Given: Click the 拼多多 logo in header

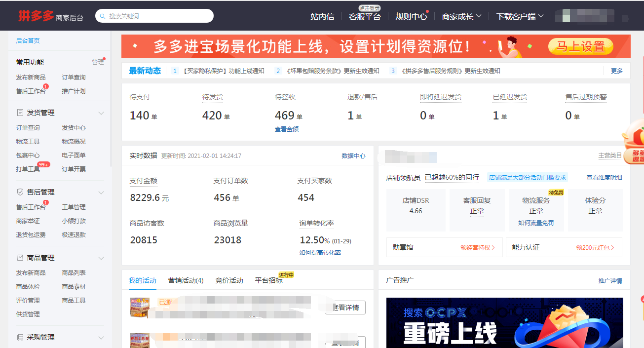Looking at the screenshot, I should [36, 16].
